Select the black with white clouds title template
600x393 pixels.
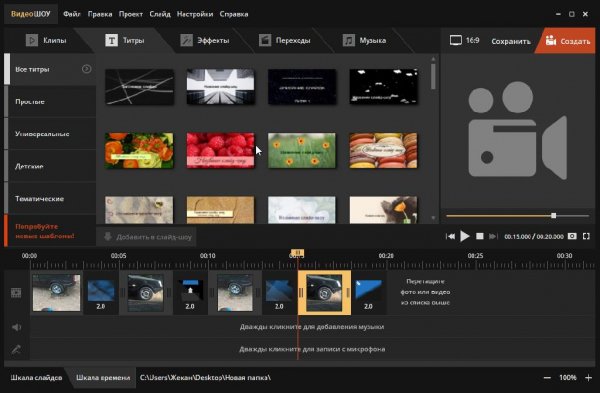tap(383, 87)
